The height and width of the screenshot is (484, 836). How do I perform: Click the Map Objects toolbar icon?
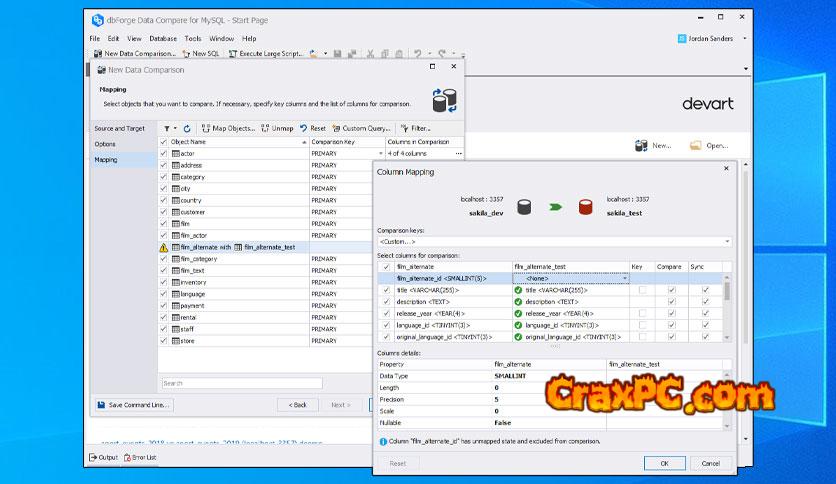206,128
